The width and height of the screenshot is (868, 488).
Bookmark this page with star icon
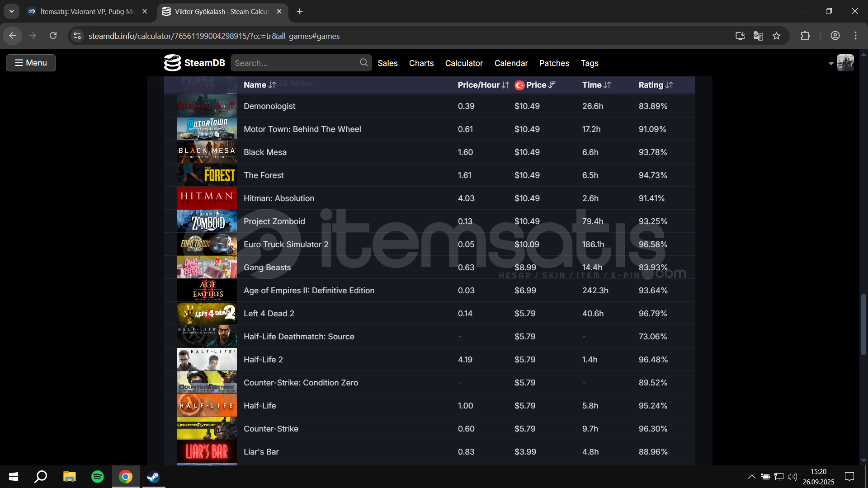[776, 36]
